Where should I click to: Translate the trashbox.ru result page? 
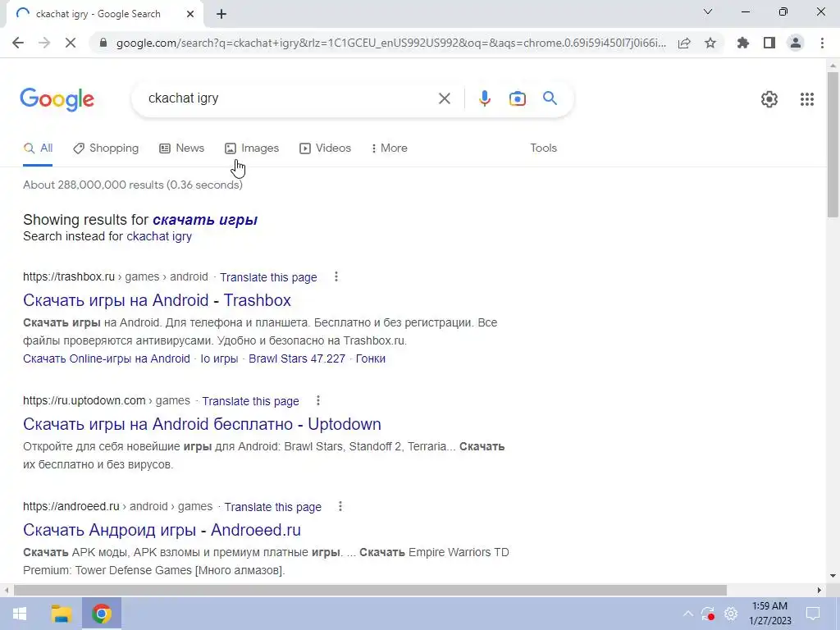pos(268,277)
